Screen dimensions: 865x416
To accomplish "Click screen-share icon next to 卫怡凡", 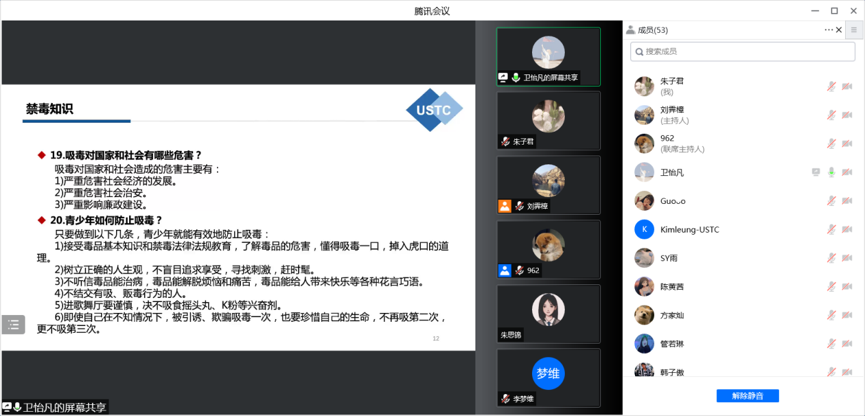I will pos(816,173).
